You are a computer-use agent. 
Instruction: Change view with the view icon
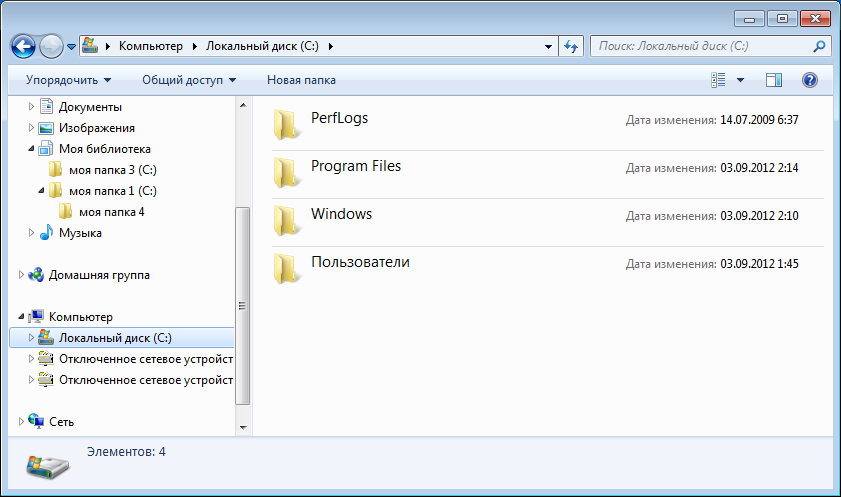pyautogui.click(x=718, y=80)
